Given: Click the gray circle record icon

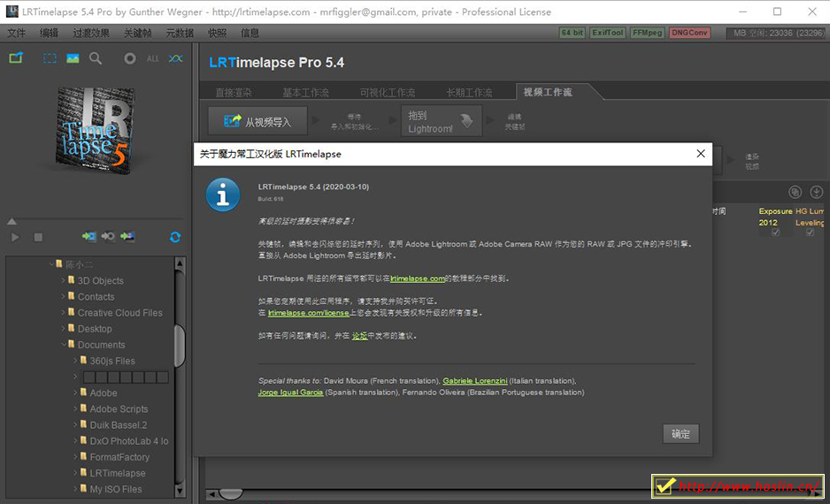Looking at the screenshot, I should click(x=130, y=58).
